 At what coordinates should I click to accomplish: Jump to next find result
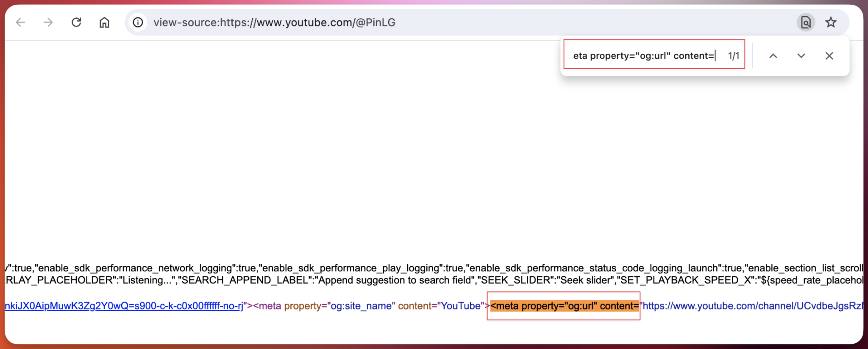coord(801,56)
